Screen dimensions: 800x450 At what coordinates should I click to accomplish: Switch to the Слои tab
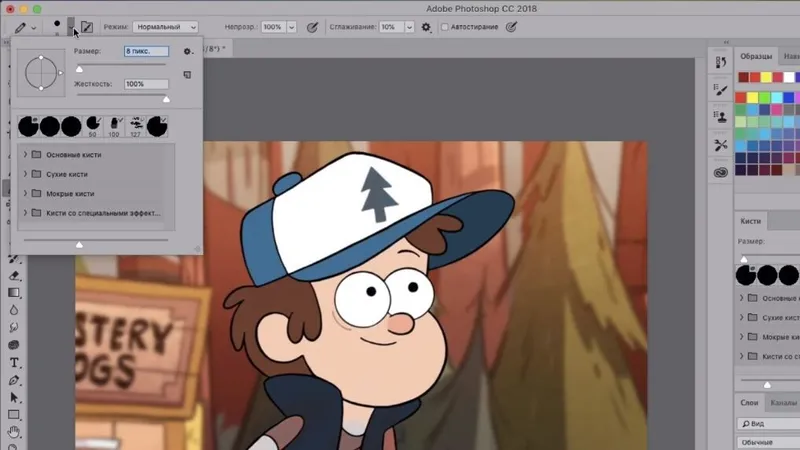click(x=749, y=403)
